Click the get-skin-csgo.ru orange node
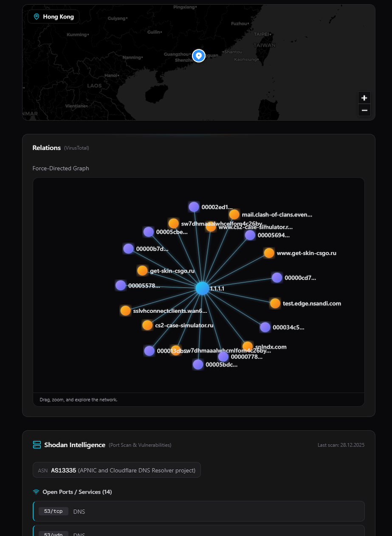Screen dimensions: 392x536 tap(142, 271)
